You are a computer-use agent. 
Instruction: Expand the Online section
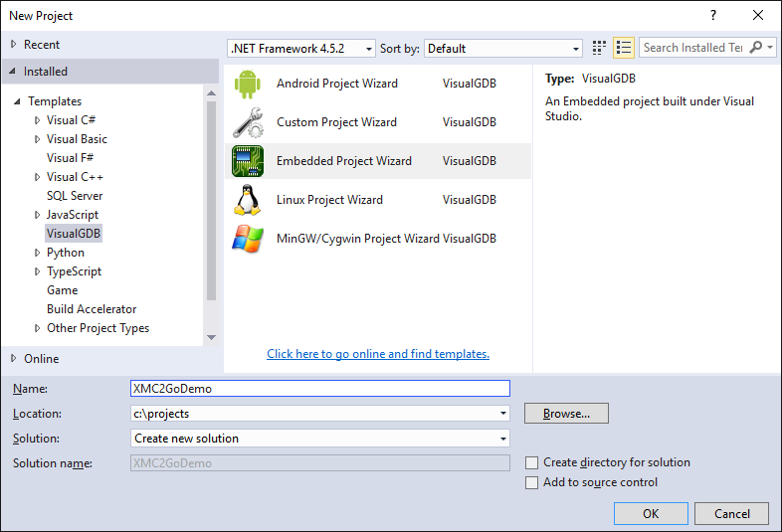coord(14,359)
